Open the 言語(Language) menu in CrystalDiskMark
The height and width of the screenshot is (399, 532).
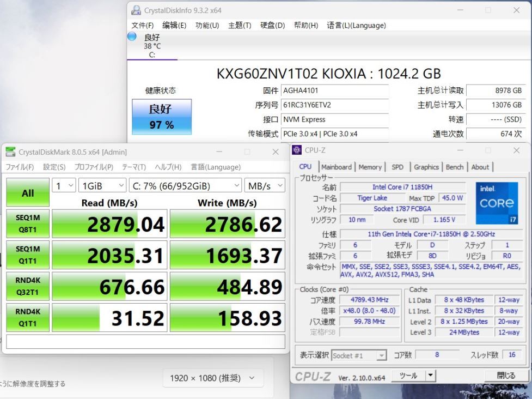click(216, 167)
